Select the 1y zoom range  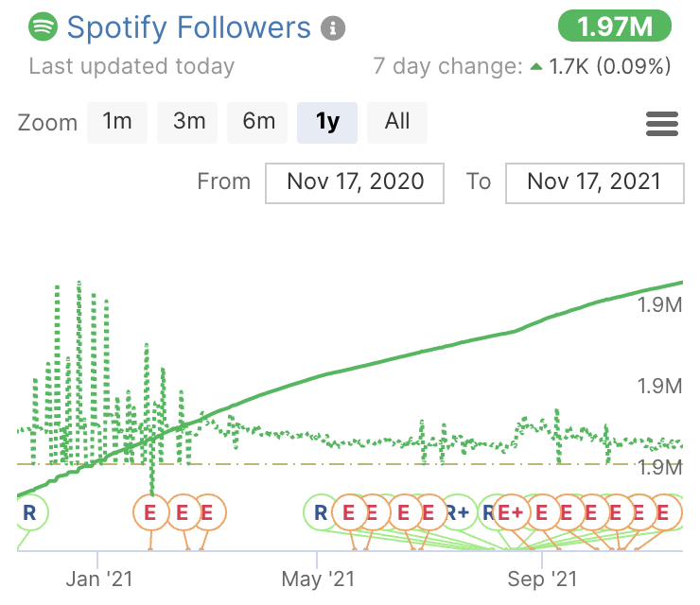327,122
